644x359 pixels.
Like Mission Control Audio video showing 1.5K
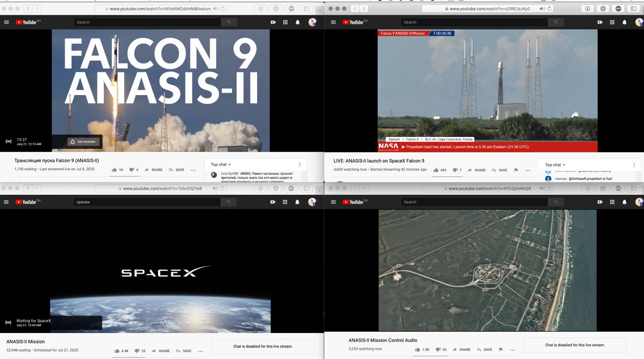pyautogui.click(x=423, y=349)
